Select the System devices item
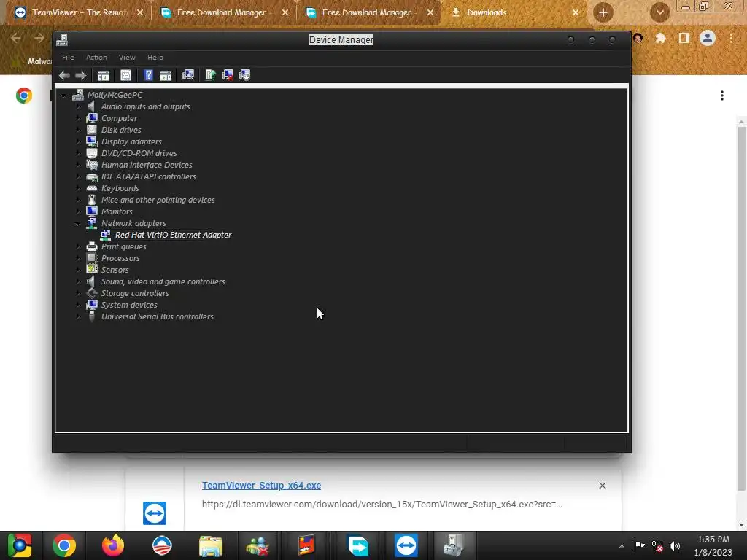 [x=129, y=305]
